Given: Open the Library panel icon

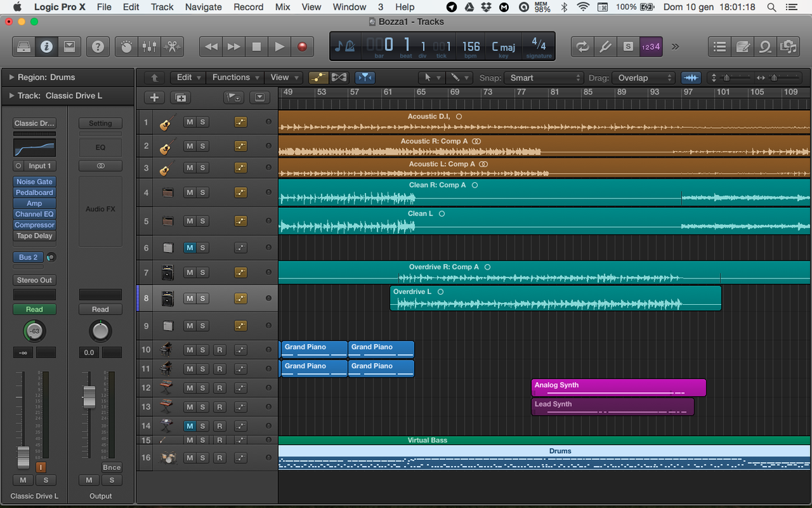Looking at the screenshot, I should (24, 47).
